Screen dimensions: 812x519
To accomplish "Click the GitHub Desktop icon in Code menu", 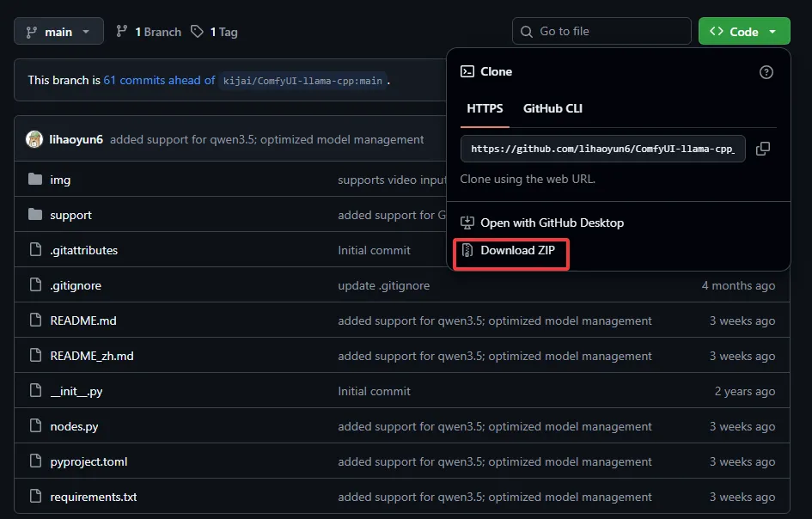I will (467, 223).
